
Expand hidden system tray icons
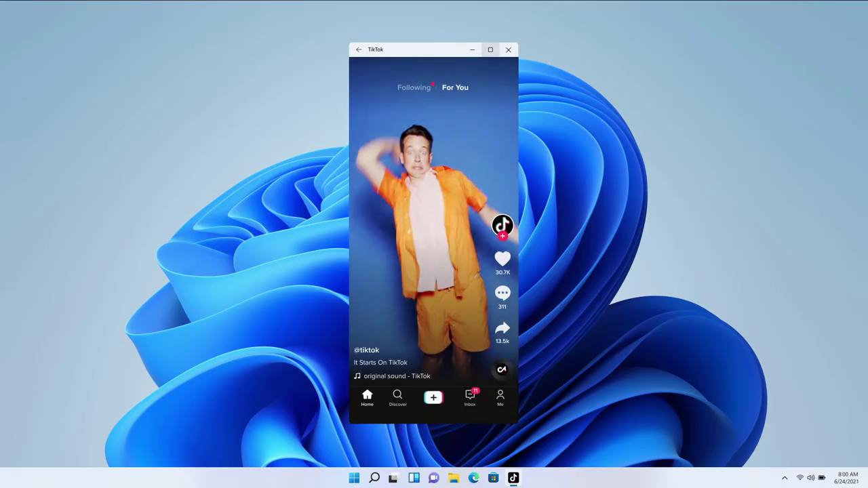coord(785,478)
